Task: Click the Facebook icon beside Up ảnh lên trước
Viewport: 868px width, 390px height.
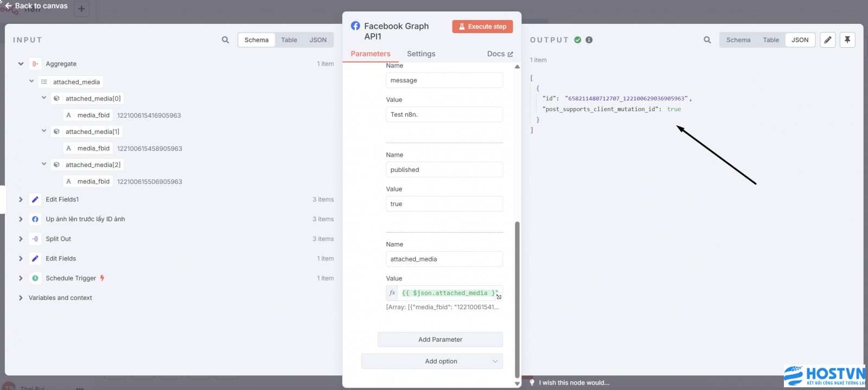Action: point(35,219)
